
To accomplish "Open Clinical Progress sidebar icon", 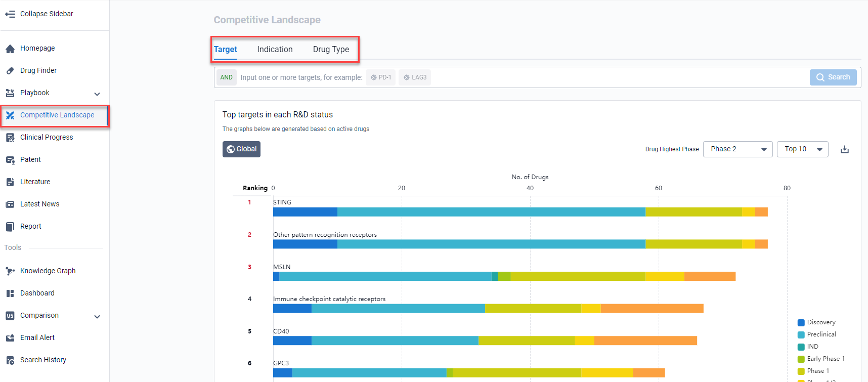I will 10,138.
